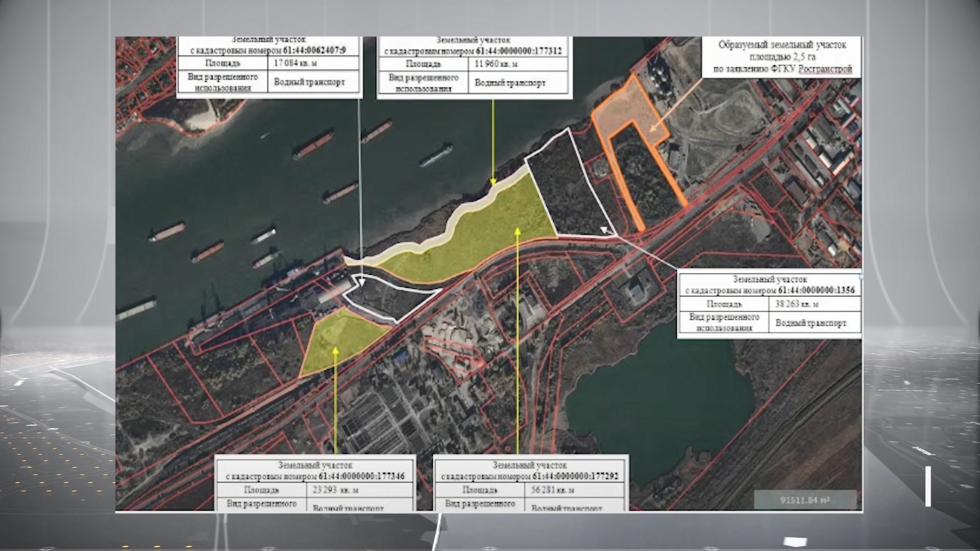Click 'Площадь' label in the 1356 table

[724, 304]
